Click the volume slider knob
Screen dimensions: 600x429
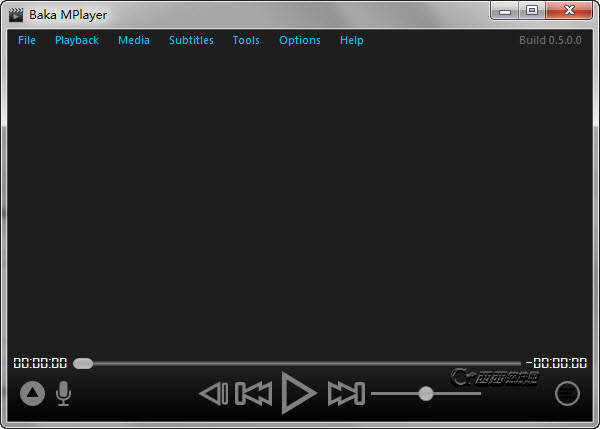pos(426,393)
